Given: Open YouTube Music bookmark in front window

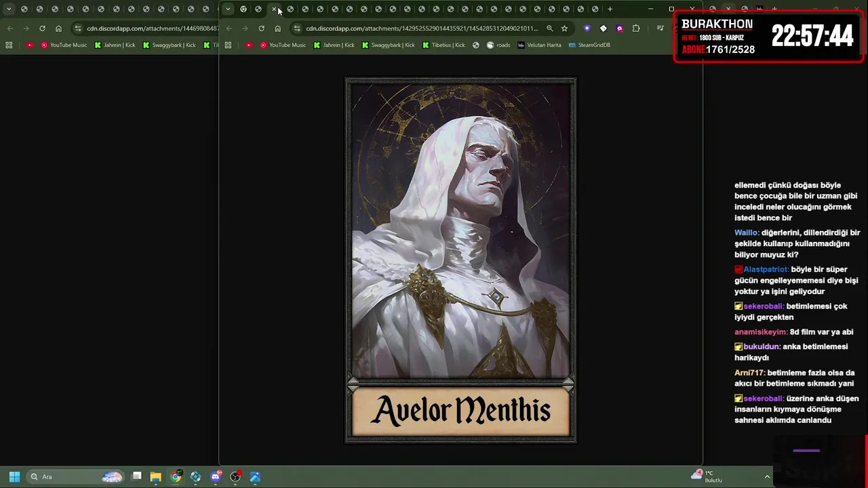Looking at the screenshot, I should tap(283, 45).
